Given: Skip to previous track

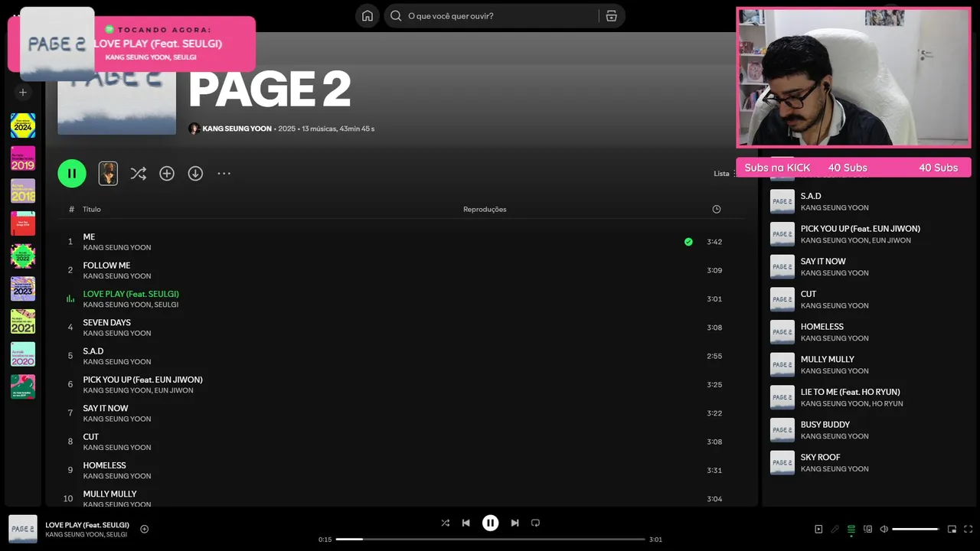Looking at the screenshot, I should [465, 523].
